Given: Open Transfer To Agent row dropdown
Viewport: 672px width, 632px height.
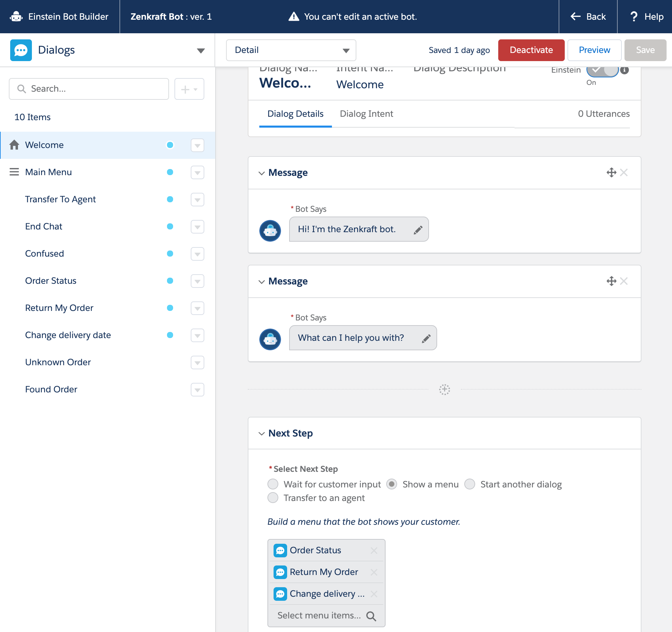Looking at the screenshot, I should pos(197,200).
